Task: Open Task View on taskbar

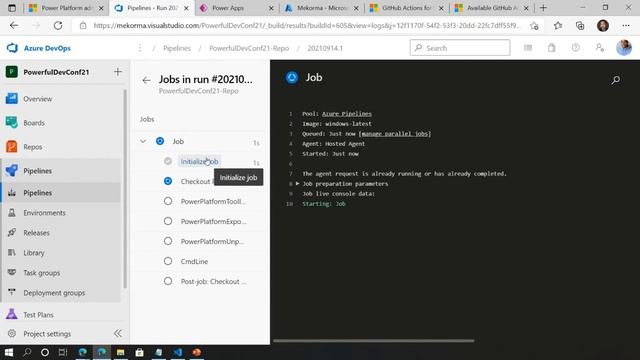Action: click(x=62, y=352)
